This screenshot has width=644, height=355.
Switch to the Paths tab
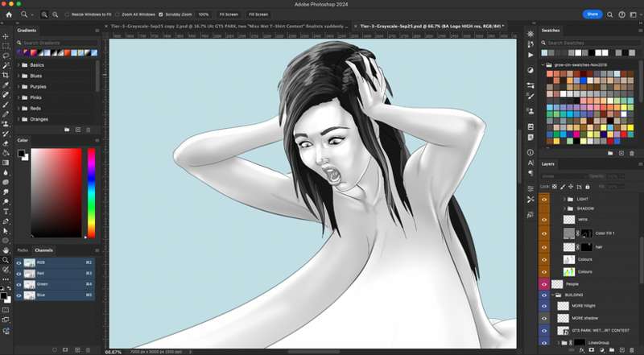23,250
